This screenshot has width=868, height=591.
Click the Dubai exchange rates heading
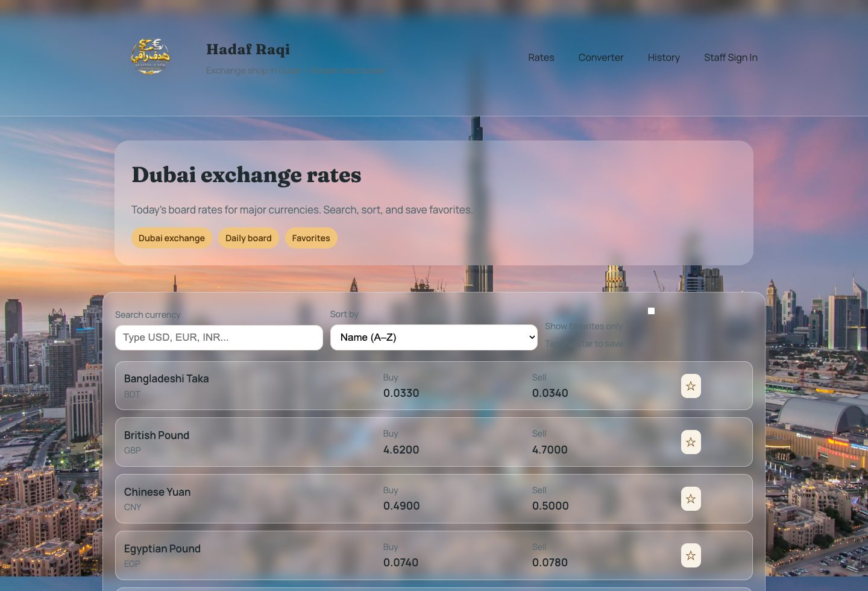pyautogui.click(x=247, y=175)
